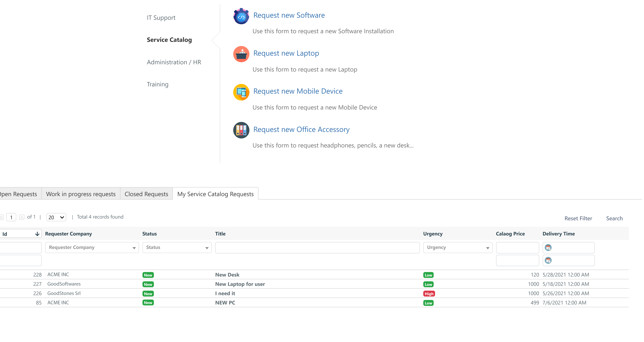This screenshot has height=342, width=644.
Task: Open the Request new Office Accessory link
Action: point(301,130)
